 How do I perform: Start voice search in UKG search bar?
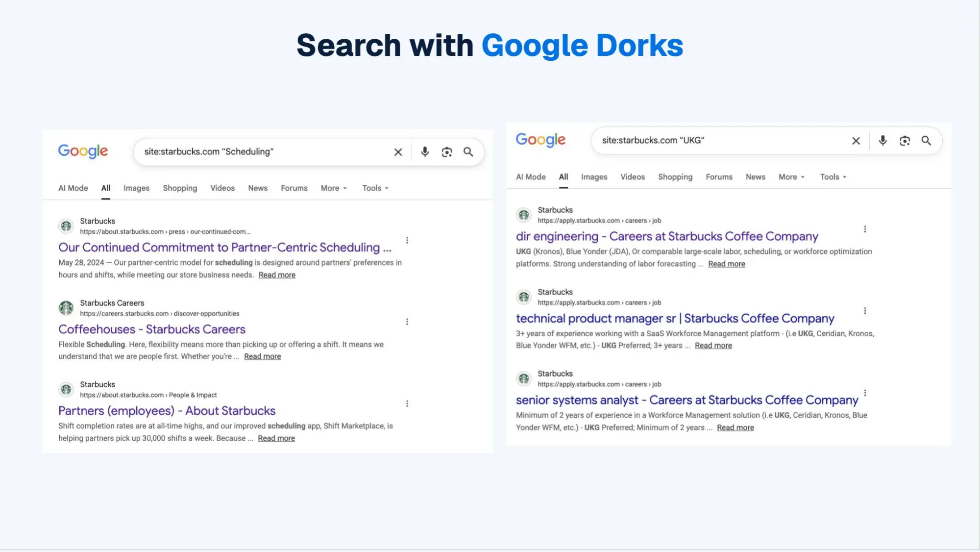(882, 141)
